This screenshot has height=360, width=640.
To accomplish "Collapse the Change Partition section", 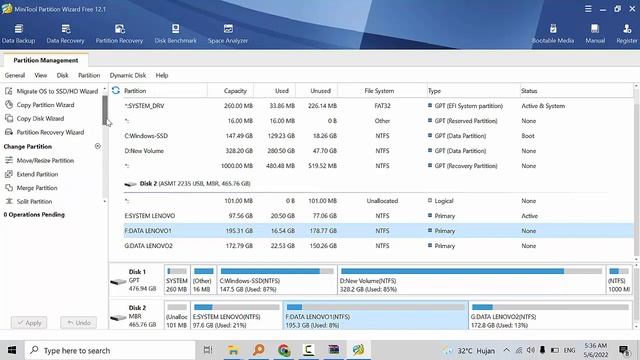I will 98,146.
